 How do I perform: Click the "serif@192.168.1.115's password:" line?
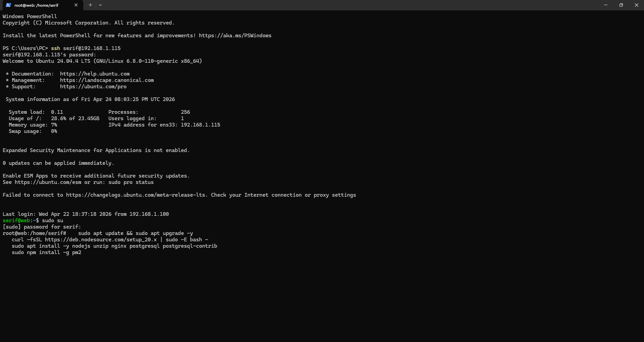49,55
